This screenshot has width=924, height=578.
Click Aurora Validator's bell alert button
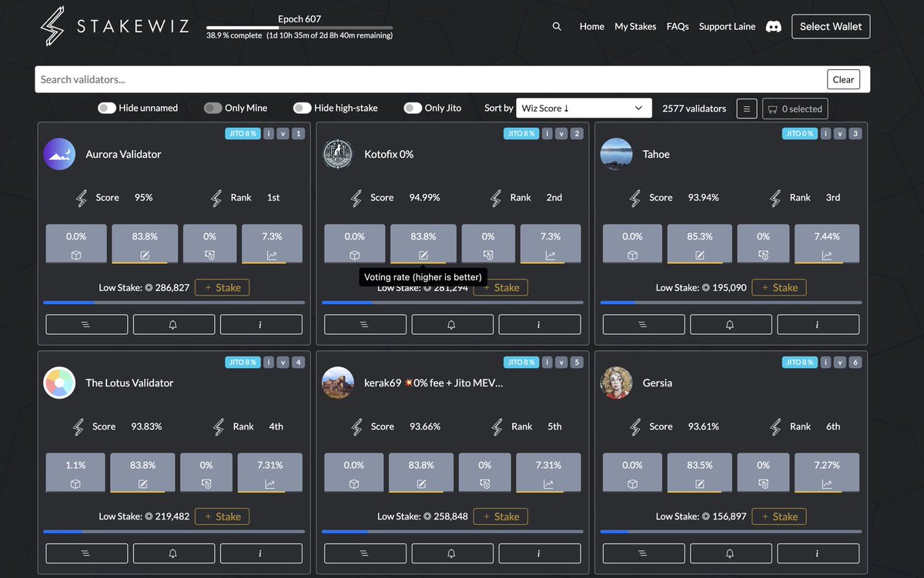tap(174, 325)
